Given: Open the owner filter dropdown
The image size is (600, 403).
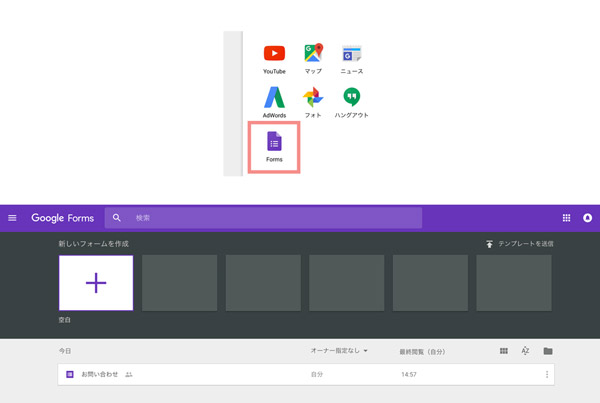Looking at the screenshot, I should click(339, 351).
